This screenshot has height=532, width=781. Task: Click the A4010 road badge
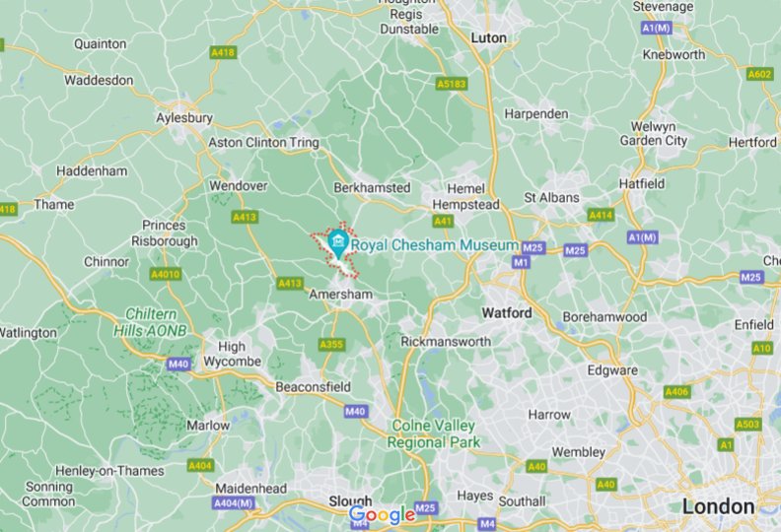[166, 274]
